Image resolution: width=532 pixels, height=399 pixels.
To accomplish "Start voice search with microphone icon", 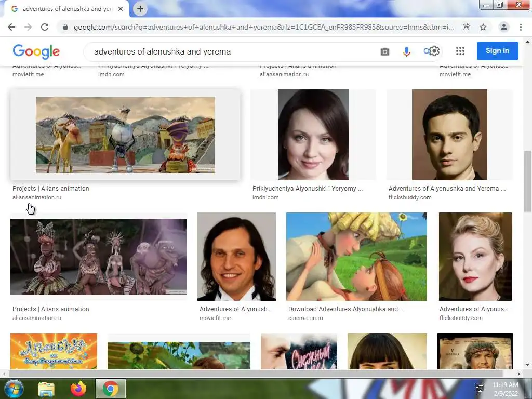I will 406,51.
